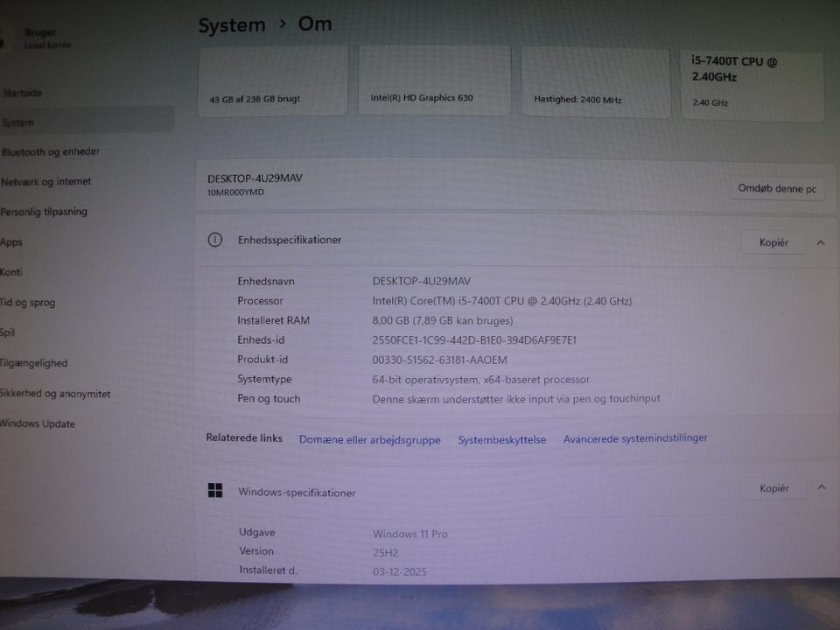Open Spil settings category

(8, 332)
